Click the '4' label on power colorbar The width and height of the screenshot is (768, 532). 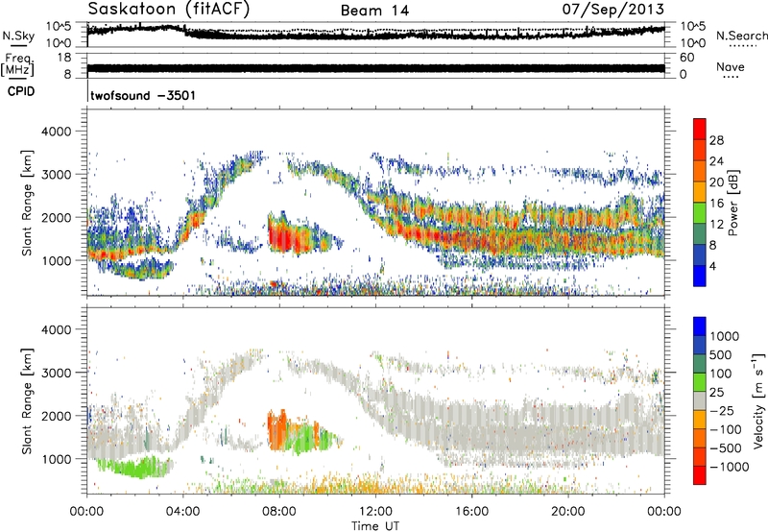click(x=712, y=266)
